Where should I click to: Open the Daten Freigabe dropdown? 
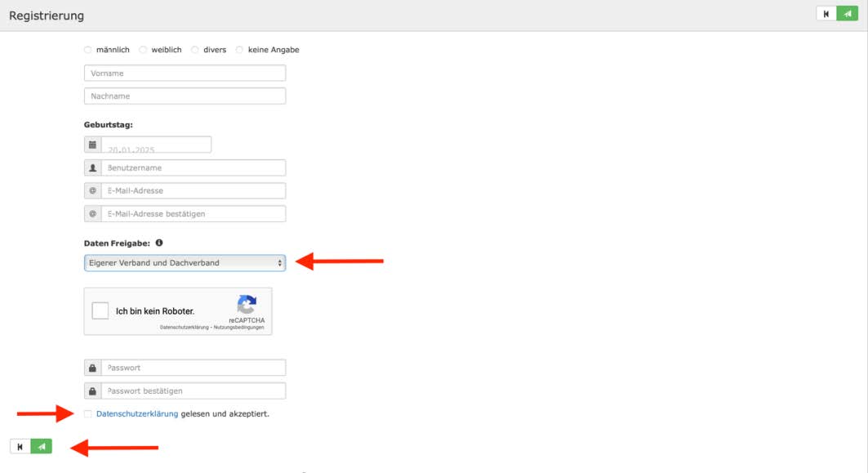185,263
